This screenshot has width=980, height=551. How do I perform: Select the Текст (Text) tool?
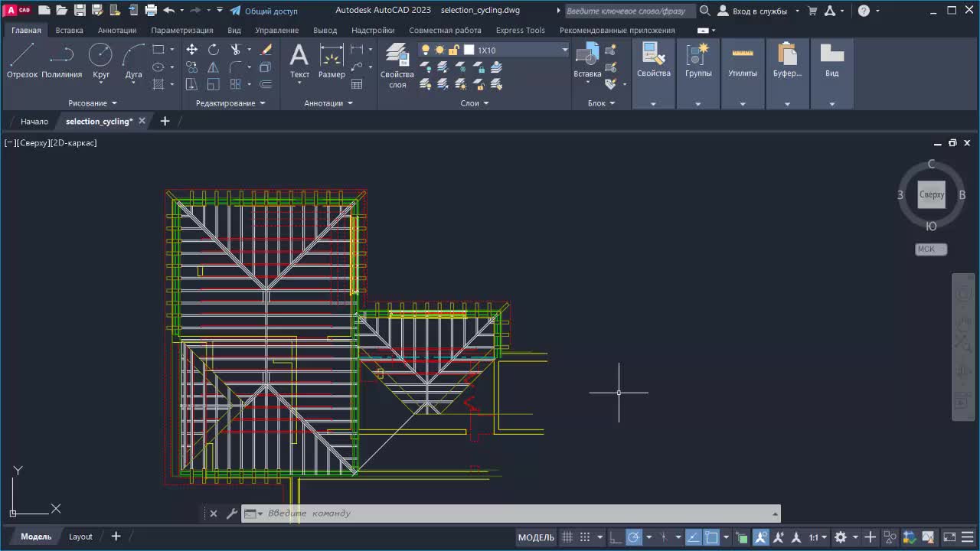tap(299, 61)
